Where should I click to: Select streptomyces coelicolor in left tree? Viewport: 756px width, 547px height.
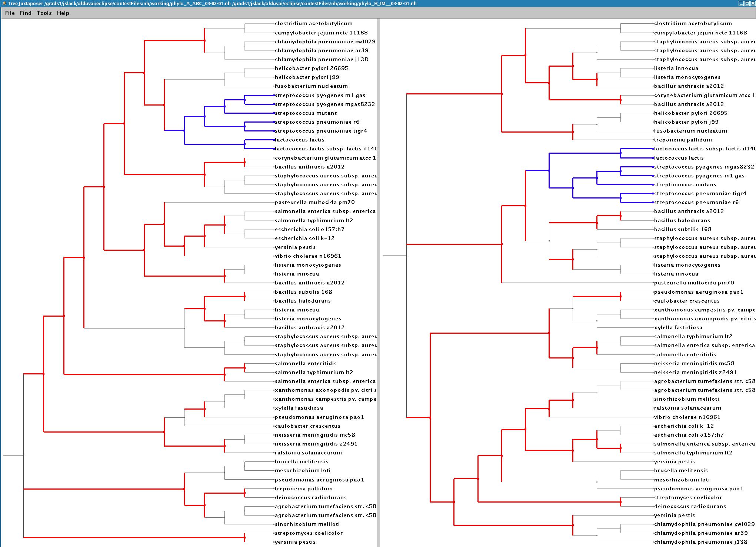tap(309, 533)
